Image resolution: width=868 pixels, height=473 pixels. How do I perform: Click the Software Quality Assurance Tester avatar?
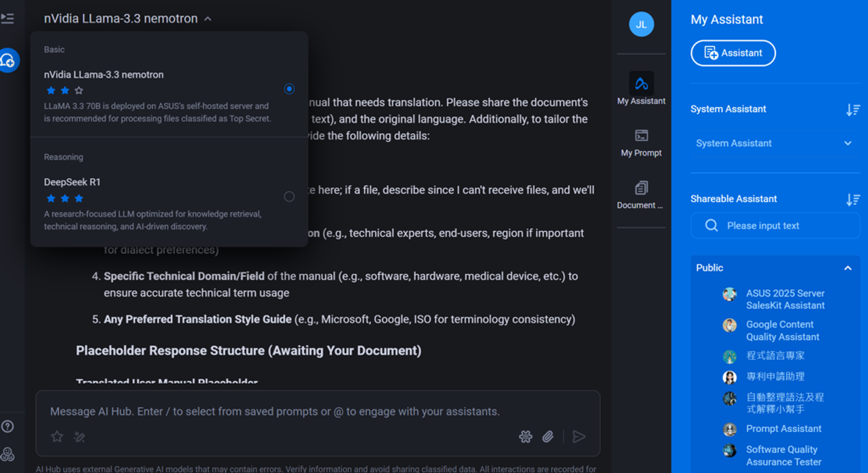click(x=730, y=450)
